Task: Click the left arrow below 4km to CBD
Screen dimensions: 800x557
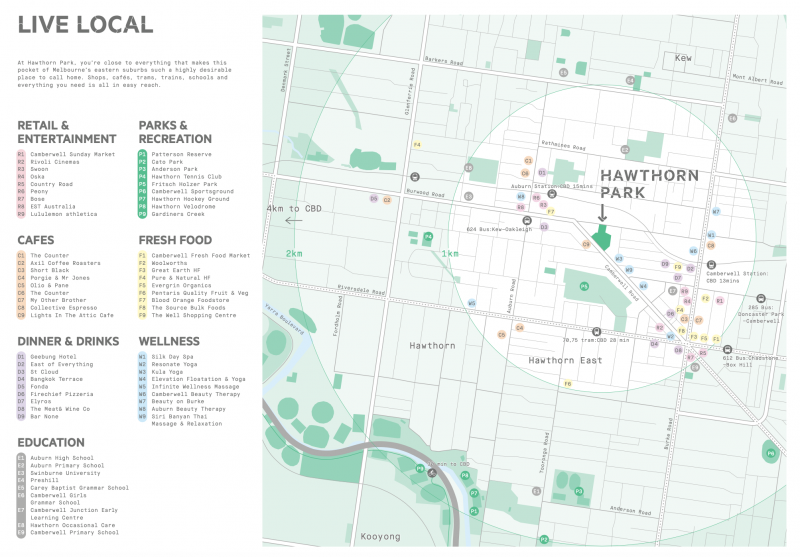Action: point(293,221)
